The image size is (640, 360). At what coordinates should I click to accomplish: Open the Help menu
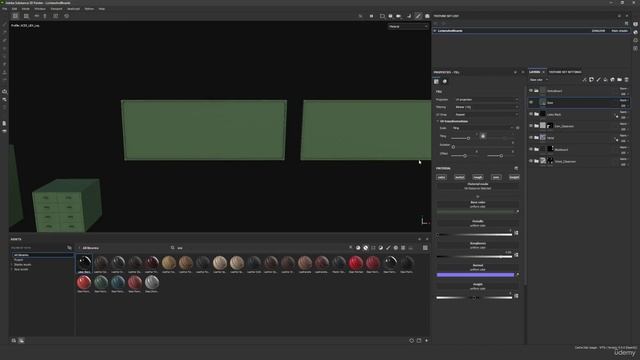coord(102,9)
